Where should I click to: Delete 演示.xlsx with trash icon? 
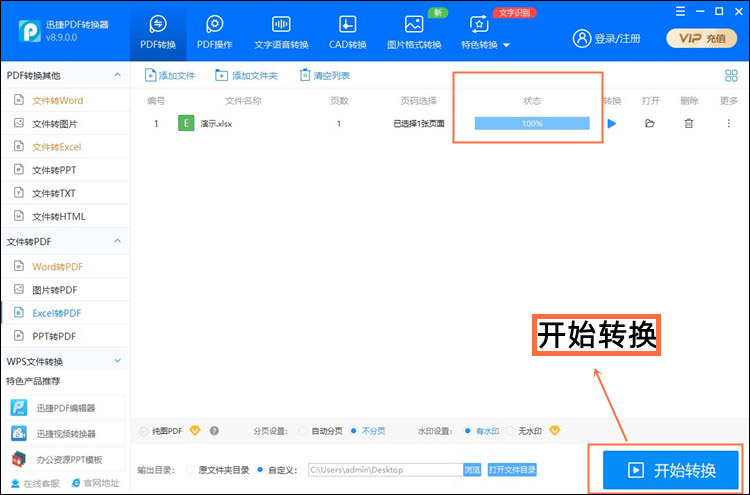pos(688,123)
